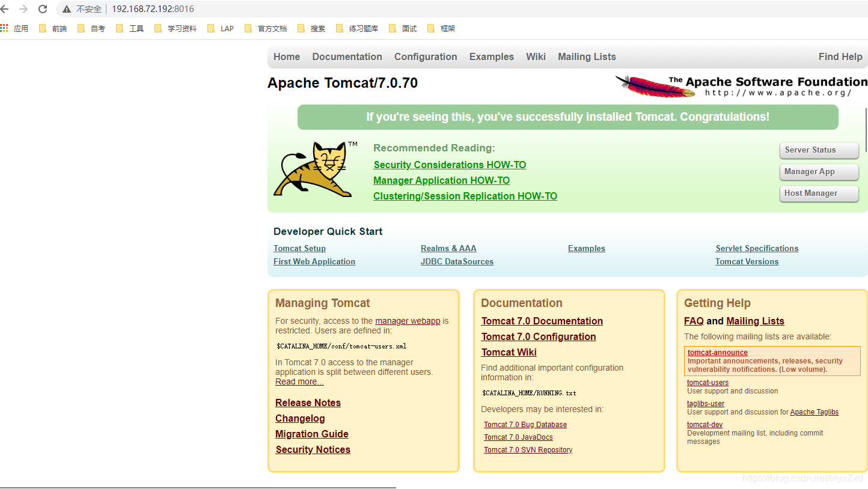Open the Tomcat Wiki link
The width and height of the screenshot is (868, 489).
[x=509, y=353]
